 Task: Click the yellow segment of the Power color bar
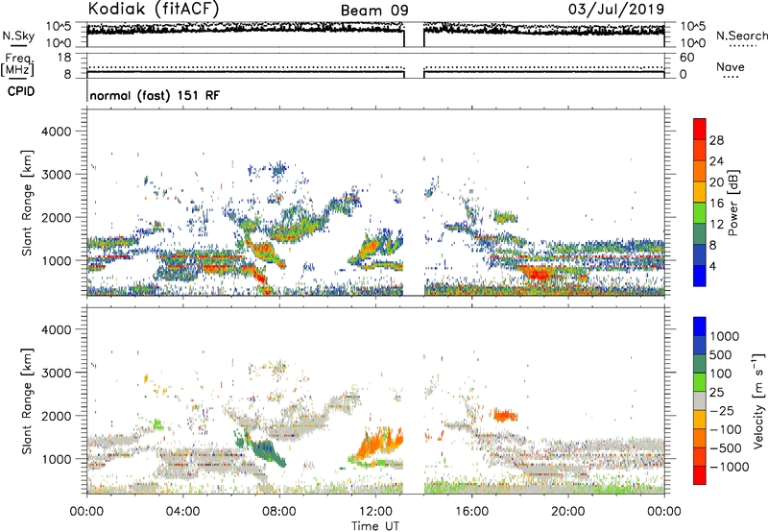pos(700,192)
